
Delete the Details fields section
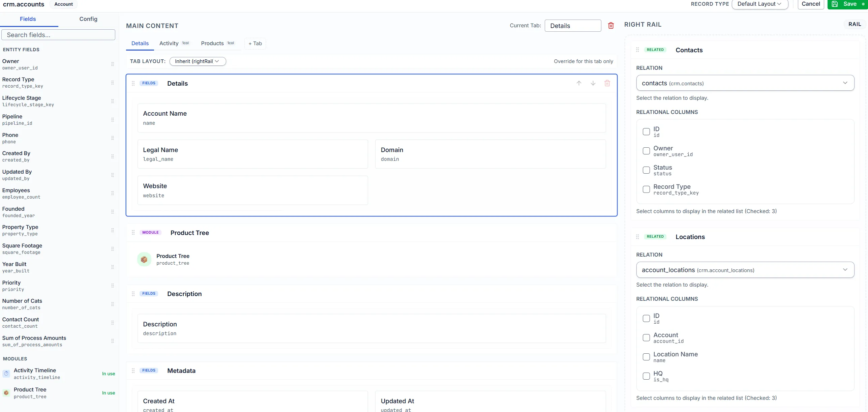click(x=607, y=83)
